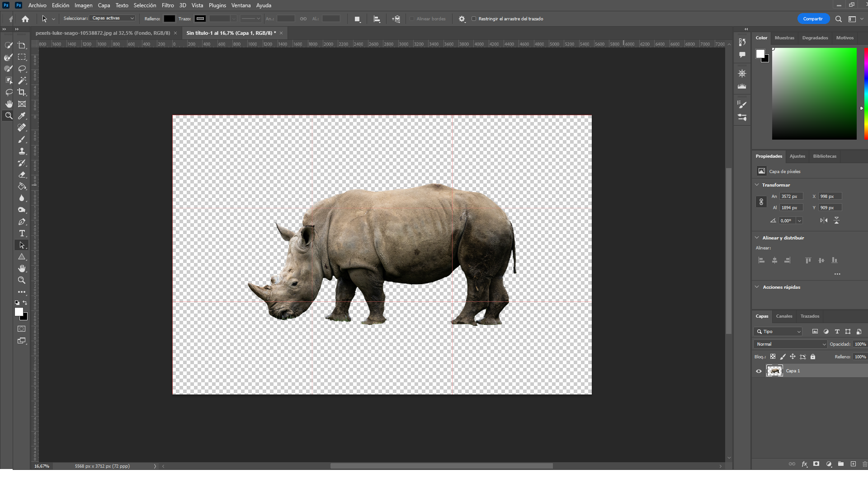Viewport: 868px width, 488px height.
Task: Switch to the Canales tab
Action: coord(784,316)
